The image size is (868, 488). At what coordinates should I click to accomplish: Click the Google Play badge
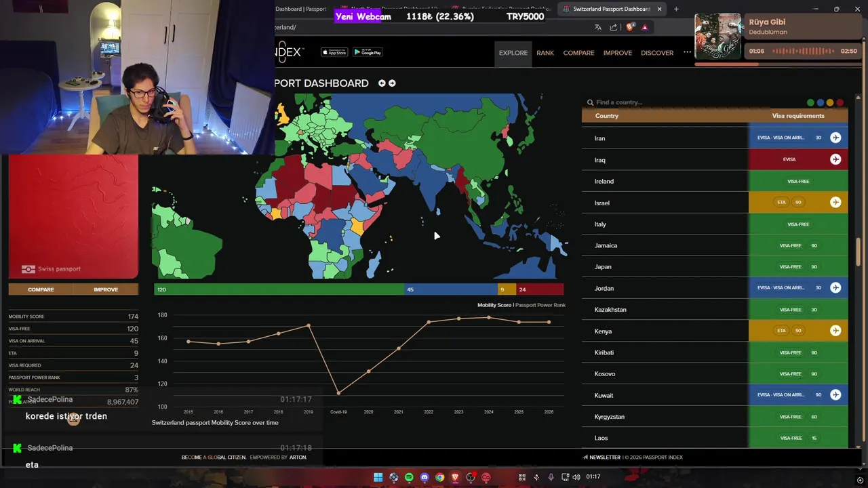[x=368, y=52]
